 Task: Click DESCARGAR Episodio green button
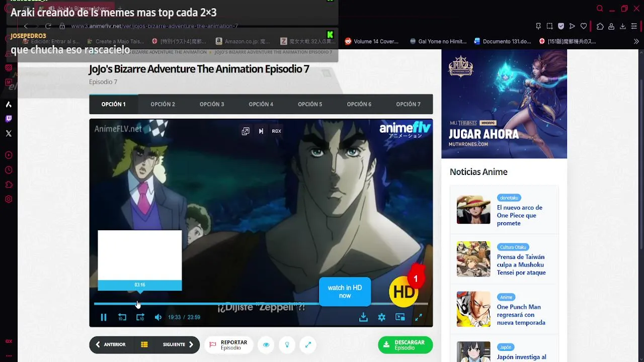coord(405,344)
